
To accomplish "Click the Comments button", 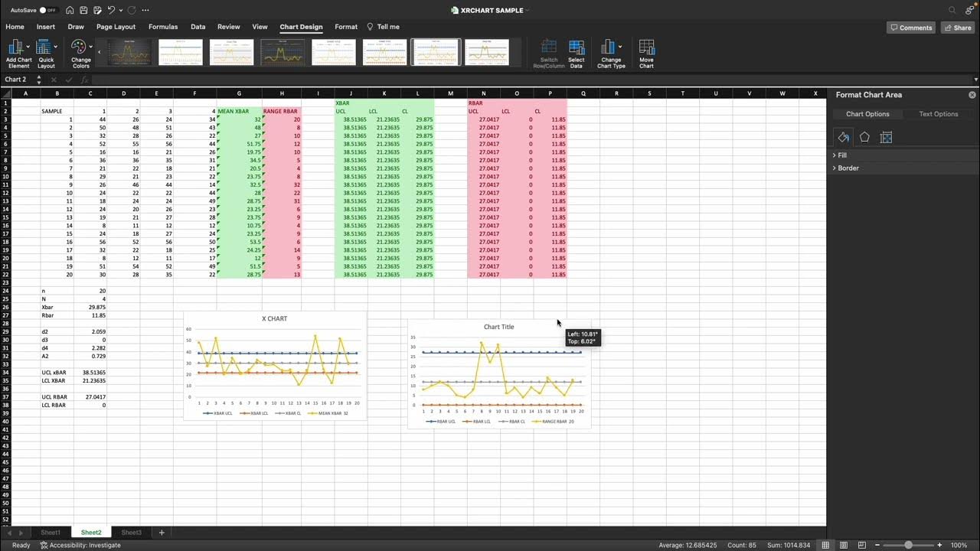I will [910, 28].
